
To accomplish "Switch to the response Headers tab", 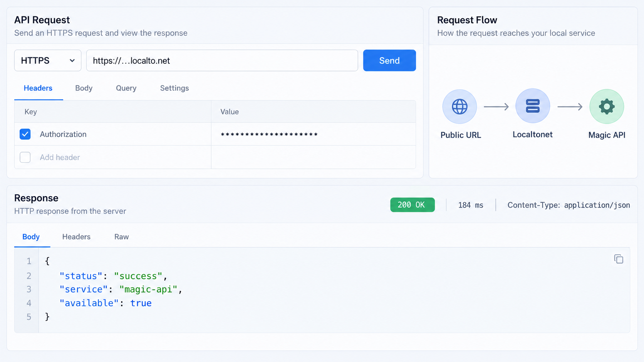I will click(x=76, y=237).
